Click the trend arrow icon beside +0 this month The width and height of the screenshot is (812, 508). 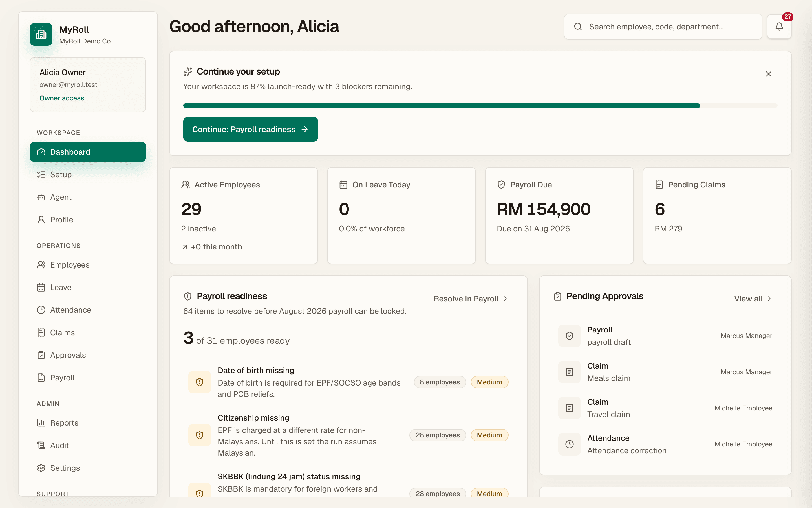(x=185, y=247)
